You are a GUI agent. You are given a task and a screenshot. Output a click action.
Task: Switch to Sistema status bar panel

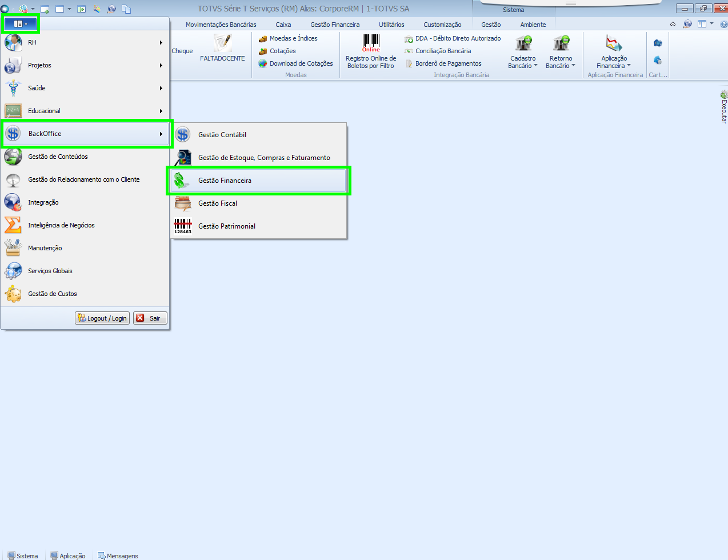(x=23, y=555)
